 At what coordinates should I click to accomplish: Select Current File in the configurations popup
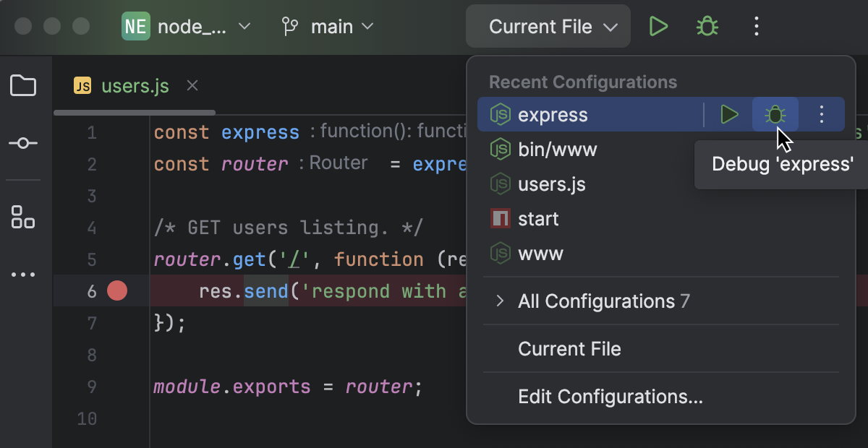pos(569,349)
